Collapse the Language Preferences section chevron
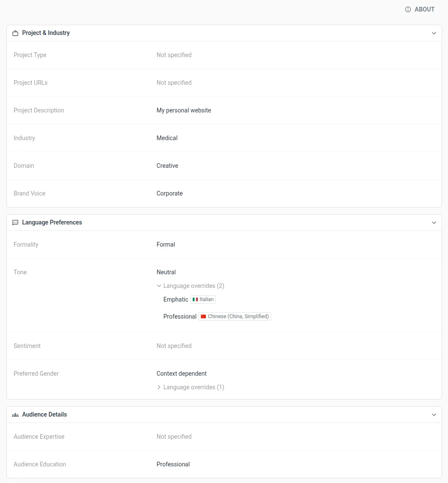 coord(434,223)
